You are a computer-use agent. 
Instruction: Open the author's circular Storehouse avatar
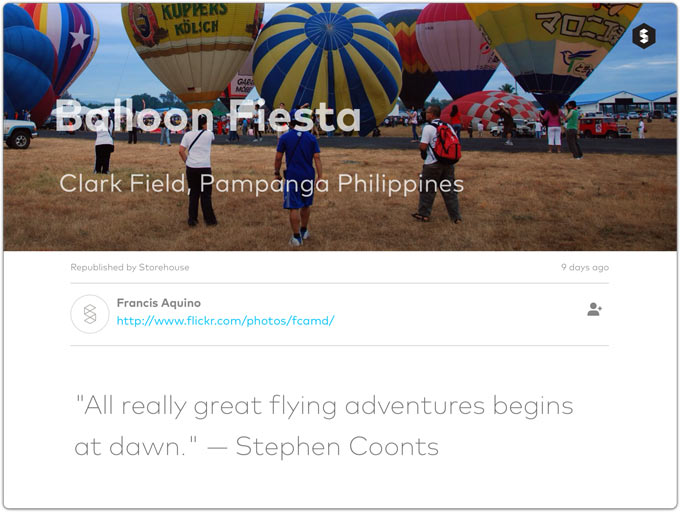[x=90, y=314]
